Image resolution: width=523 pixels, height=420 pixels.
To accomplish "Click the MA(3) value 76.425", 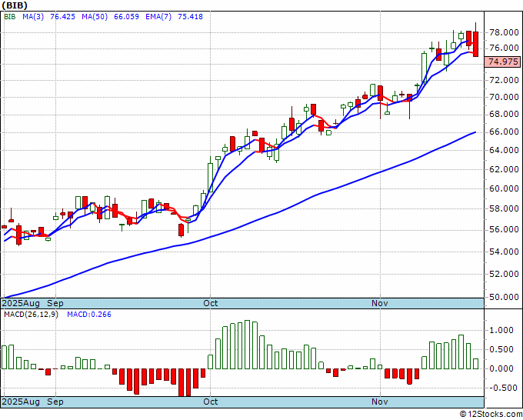I will 62,16.
